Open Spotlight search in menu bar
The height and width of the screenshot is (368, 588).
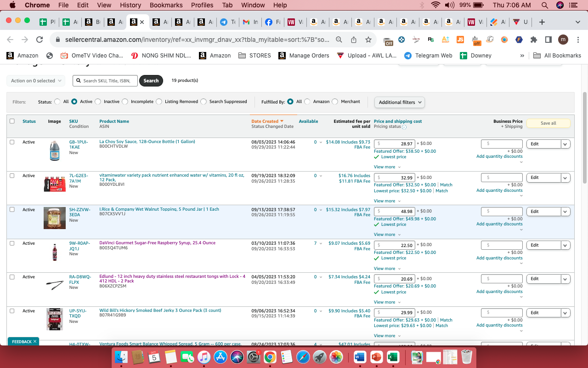point(545,5)
